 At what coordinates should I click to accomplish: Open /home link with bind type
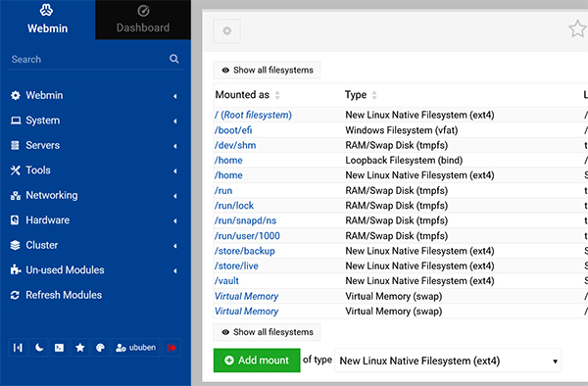(x=228, y=161)
